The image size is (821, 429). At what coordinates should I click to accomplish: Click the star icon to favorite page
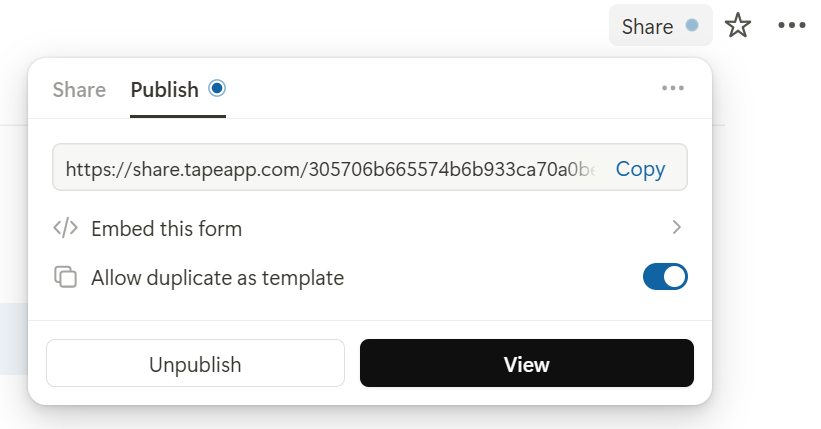[x=738, y=26]
